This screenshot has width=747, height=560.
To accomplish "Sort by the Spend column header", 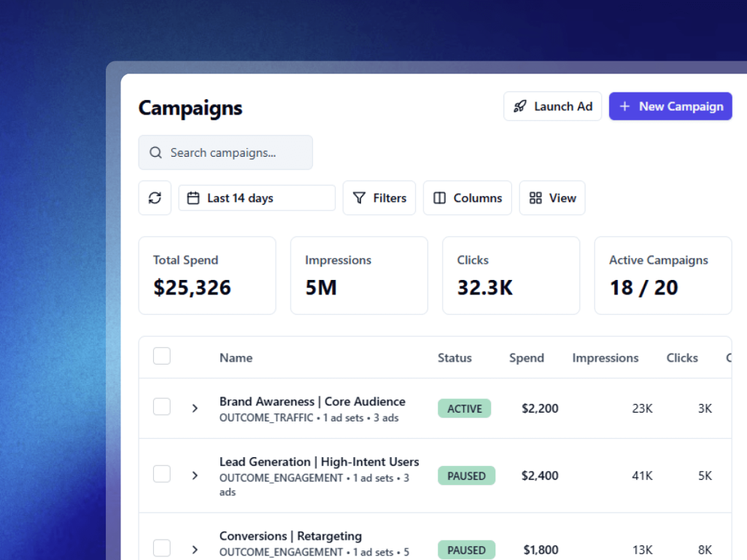I will 527,358.
